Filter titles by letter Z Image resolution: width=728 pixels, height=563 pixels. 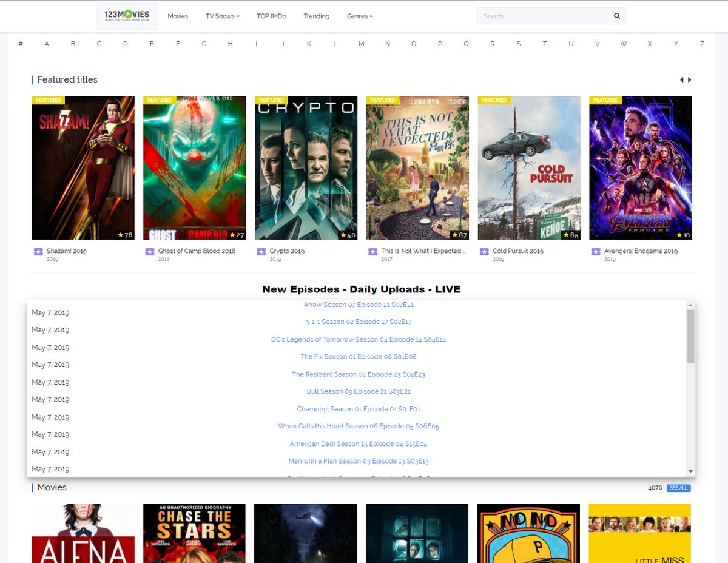[702, 44]
